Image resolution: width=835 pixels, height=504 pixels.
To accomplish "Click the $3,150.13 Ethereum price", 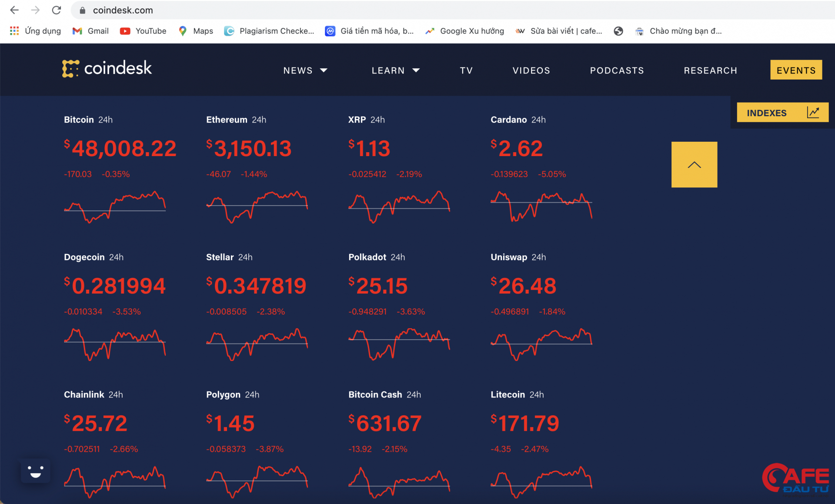I will pyautogui.click(x=249, y=148).
